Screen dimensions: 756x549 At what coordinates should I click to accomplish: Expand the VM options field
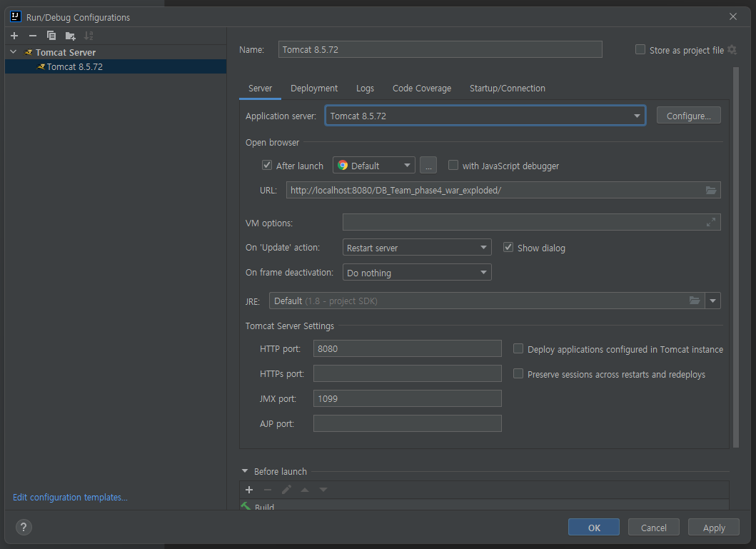(711, 222)
